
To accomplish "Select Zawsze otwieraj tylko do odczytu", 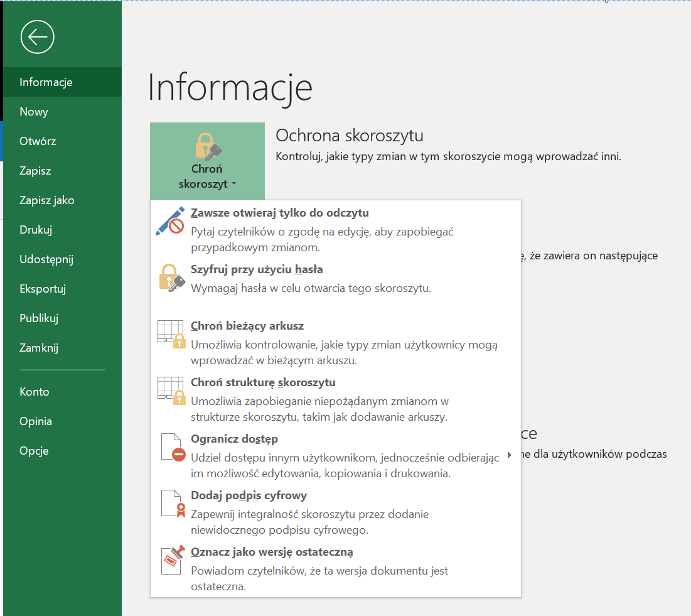I will tap(279, 213).
